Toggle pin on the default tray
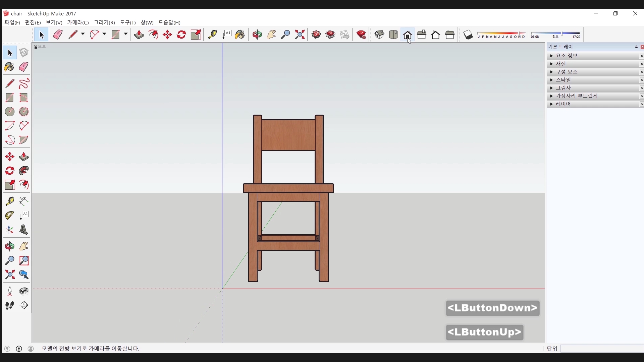Viewport: 644px width, 362px height. click(x=636, y=47)
